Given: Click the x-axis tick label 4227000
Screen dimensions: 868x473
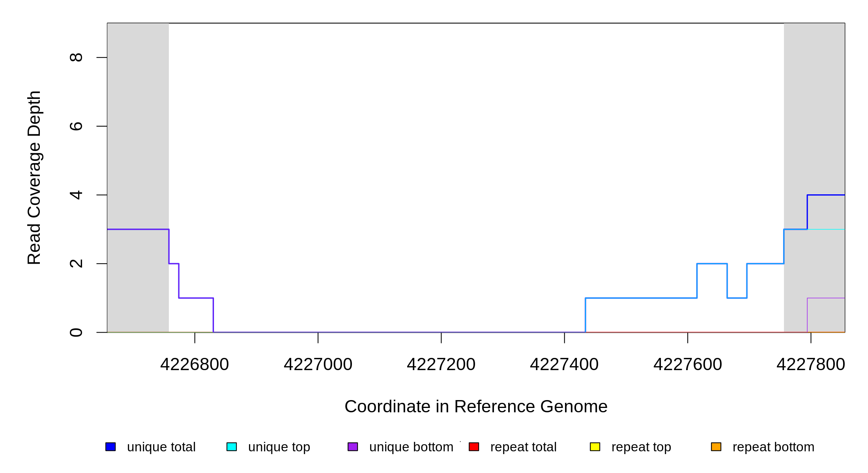Looking at the screenshot, I should pyautogui.click(x=318, y=364).
